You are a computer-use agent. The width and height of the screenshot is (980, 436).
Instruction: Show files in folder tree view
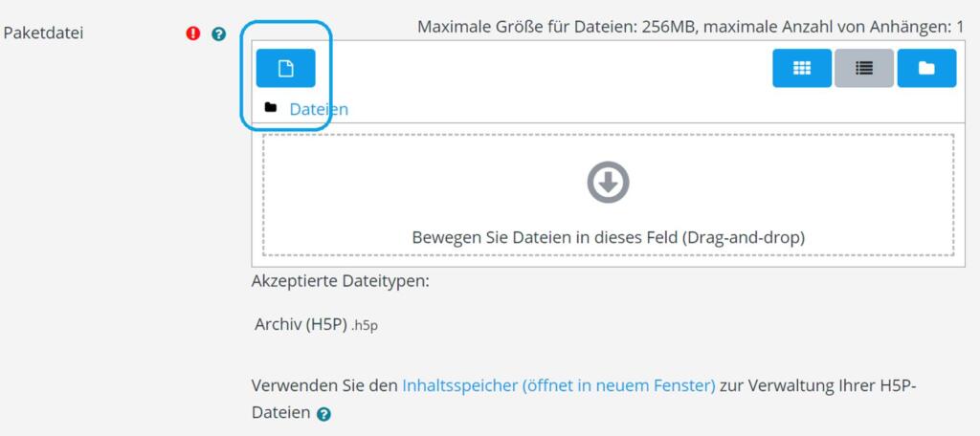[926, 68]
